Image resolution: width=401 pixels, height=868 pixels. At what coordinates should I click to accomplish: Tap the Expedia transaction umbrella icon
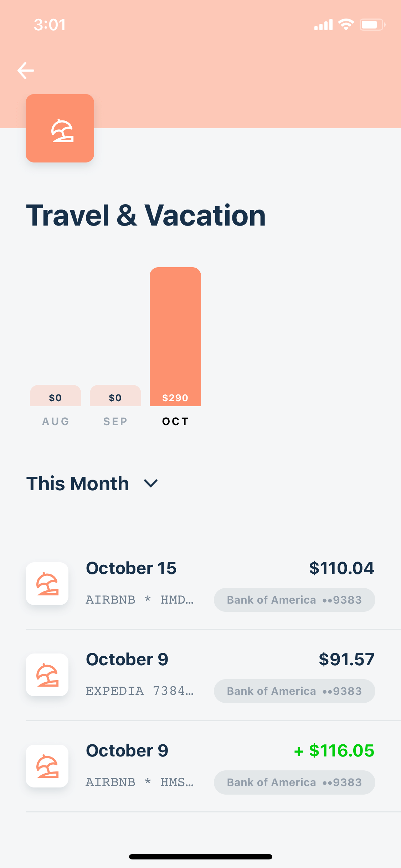pyautogui.click(x=47, y=675)
